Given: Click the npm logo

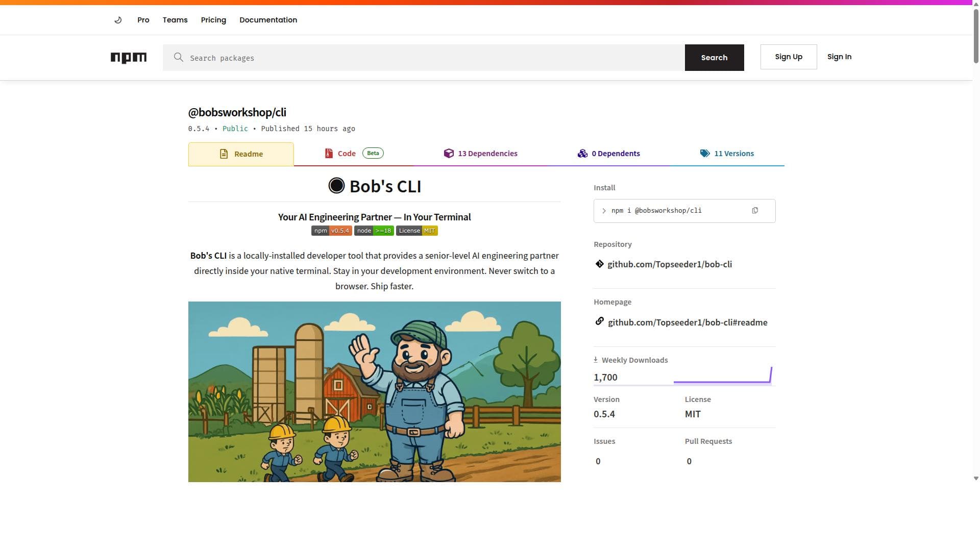Looking at the screenshot, I should [129, 58].
